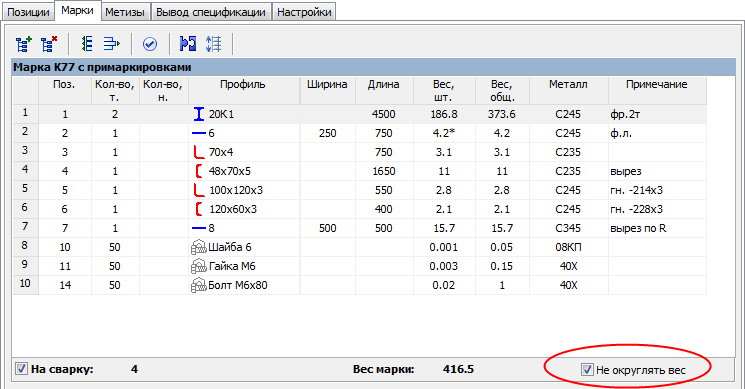Click the note cell вырез
This screenshot has height=389, width=745.
click(657, 171)
